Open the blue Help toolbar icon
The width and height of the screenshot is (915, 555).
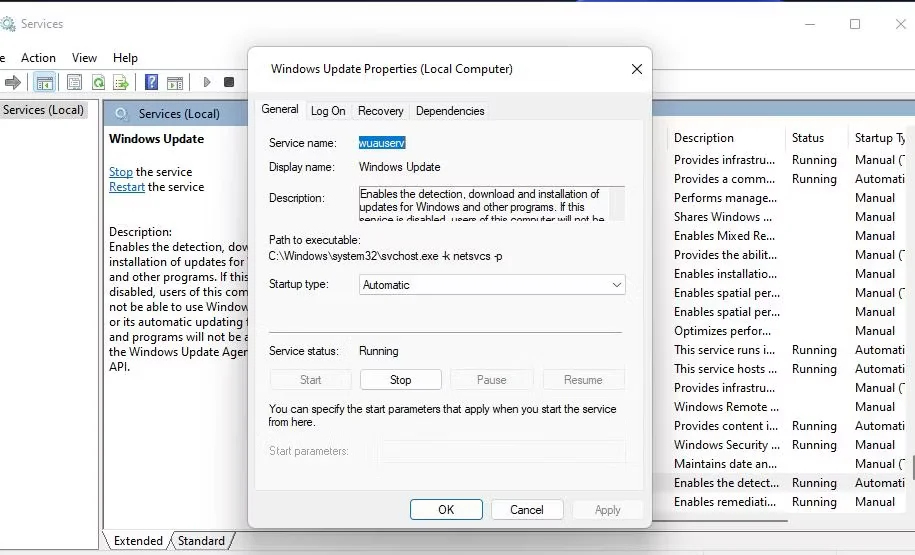[151, 82]
